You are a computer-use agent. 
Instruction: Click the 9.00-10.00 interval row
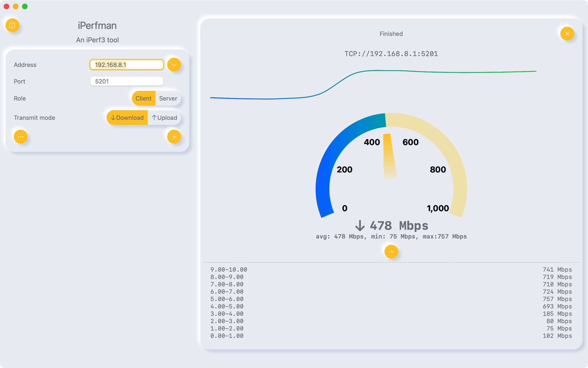391,269
